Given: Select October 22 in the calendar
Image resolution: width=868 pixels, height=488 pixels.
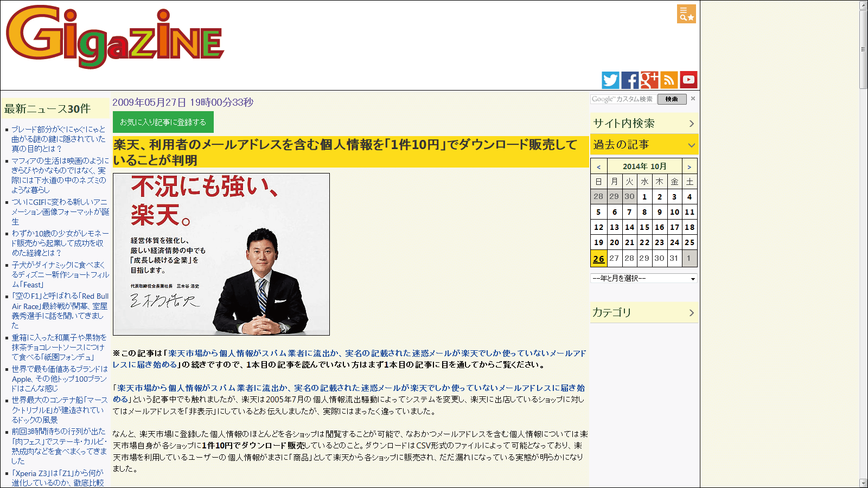Looking at the screenshot, I should coord(644,242).
